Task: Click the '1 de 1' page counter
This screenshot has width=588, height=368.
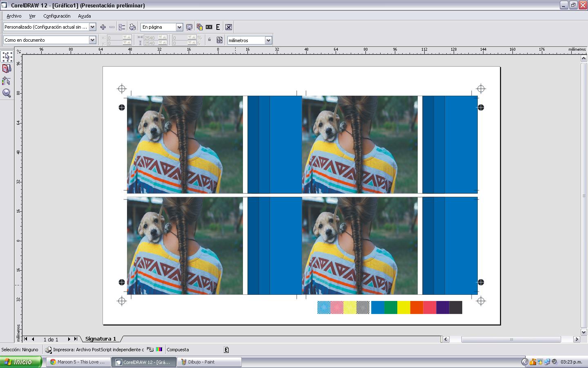Action: [51, 339]
